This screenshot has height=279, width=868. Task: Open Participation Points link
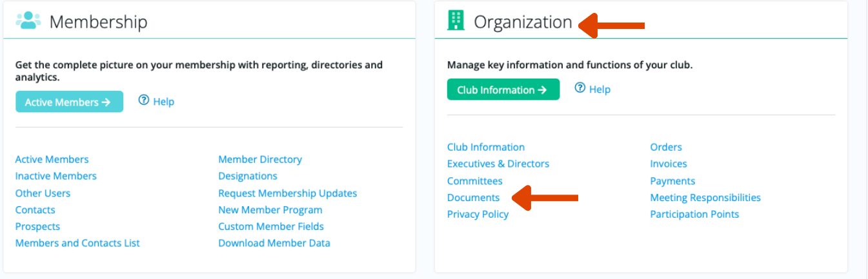click(694, 214)
